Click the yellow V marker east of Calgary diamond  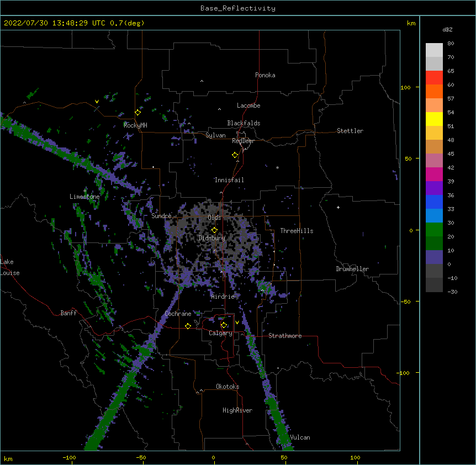[x=237, y=323]
